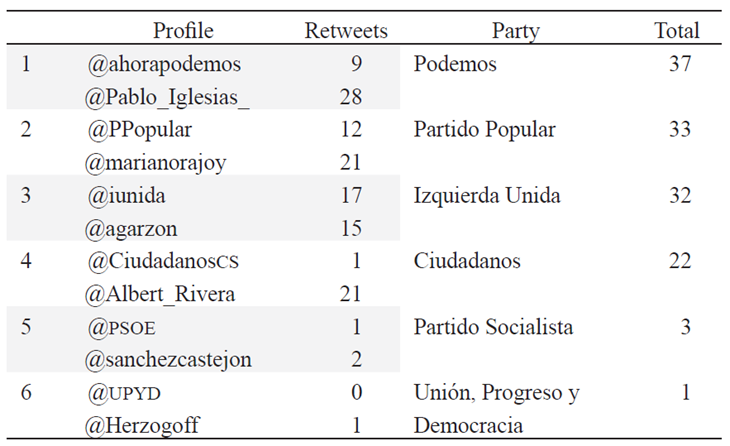Click the Profile column header
The height and width of the screenshot is (446, 730).
[183, 31]
